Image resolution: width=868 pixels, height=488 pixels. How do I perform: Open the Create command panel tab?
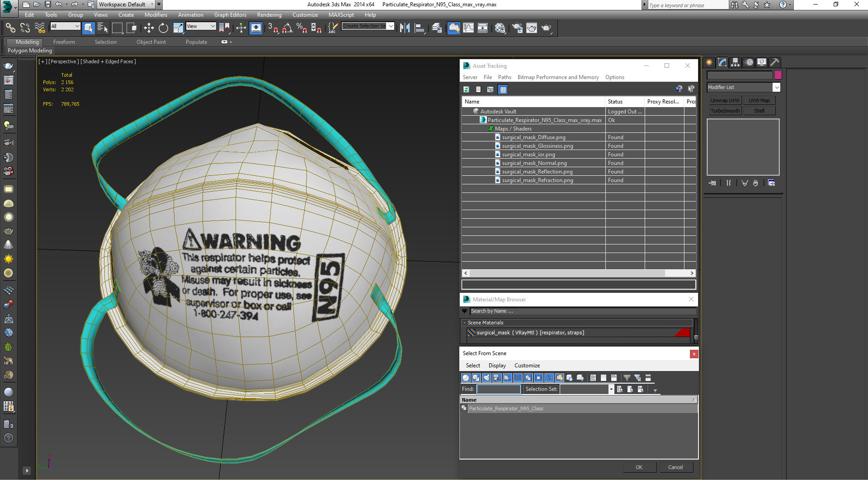tap(709, 62)
